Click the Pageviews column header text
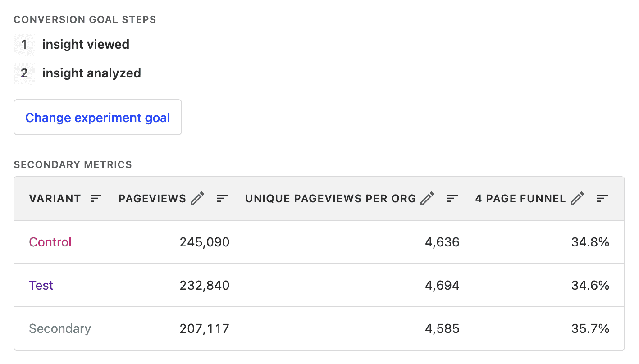The height and width of the screenshot is (364, 639). [152, 199]
